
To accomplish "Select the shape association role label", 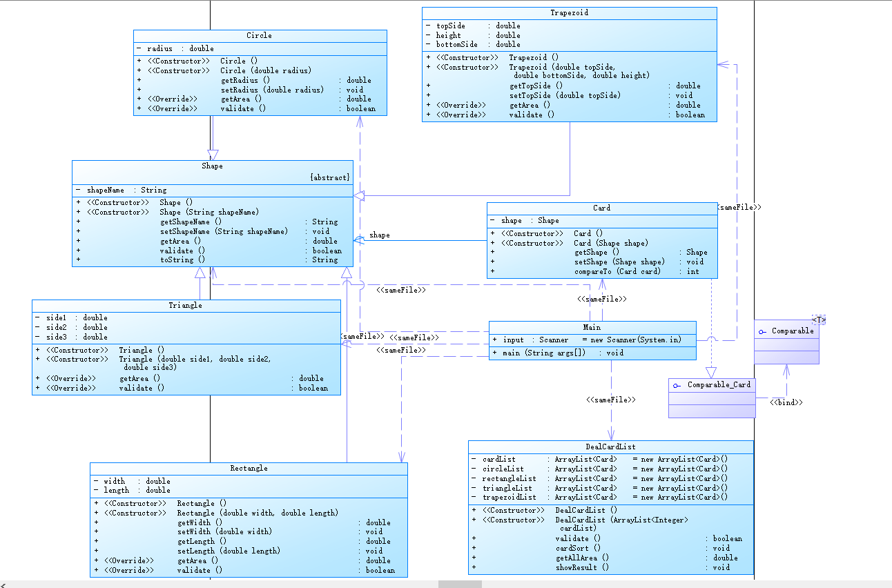I will pyautogui.click(x=380, y=235).
